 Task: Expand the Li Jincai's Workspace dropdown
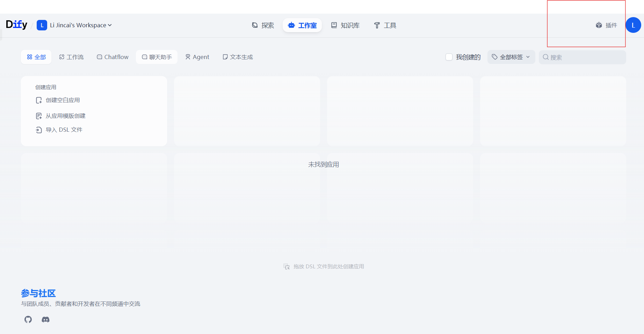(109, 25)
